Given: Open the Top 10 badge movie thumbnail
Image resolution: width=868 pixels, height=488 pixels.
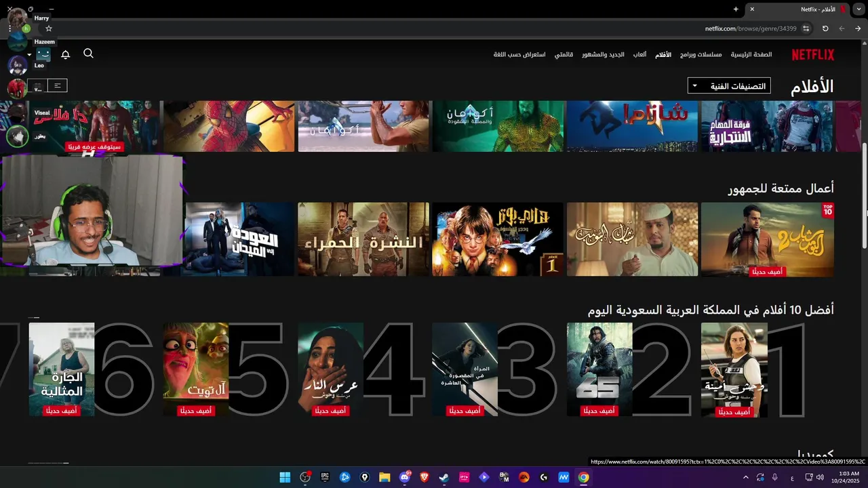Looking at the screenshot, I should click(767, 239).
